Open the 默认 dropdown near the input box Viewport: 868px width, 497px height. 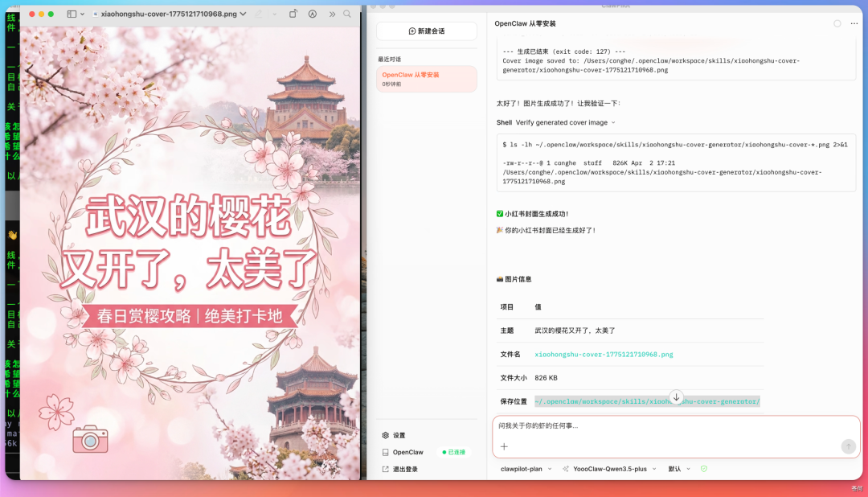(x=675, y=468)
